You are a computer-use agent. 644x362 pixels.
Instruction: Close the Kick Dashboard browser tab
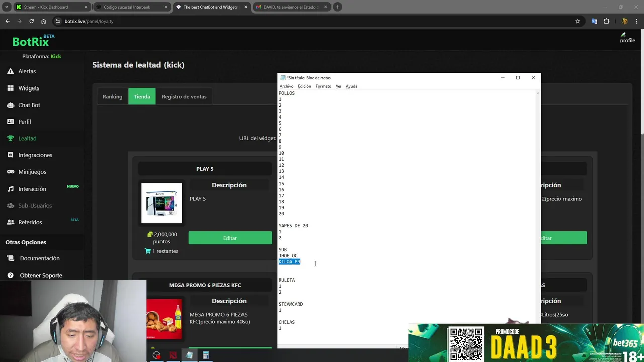(x=86, y=7)
